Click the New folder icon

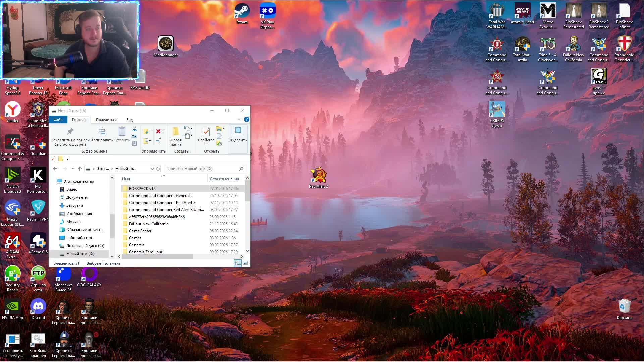176,132
